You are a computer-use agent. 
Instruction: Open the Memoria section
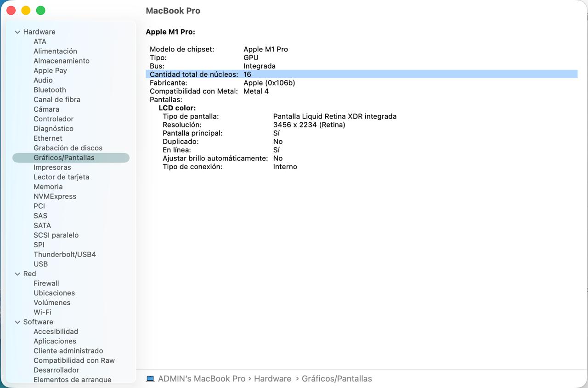tap(48, 187)
